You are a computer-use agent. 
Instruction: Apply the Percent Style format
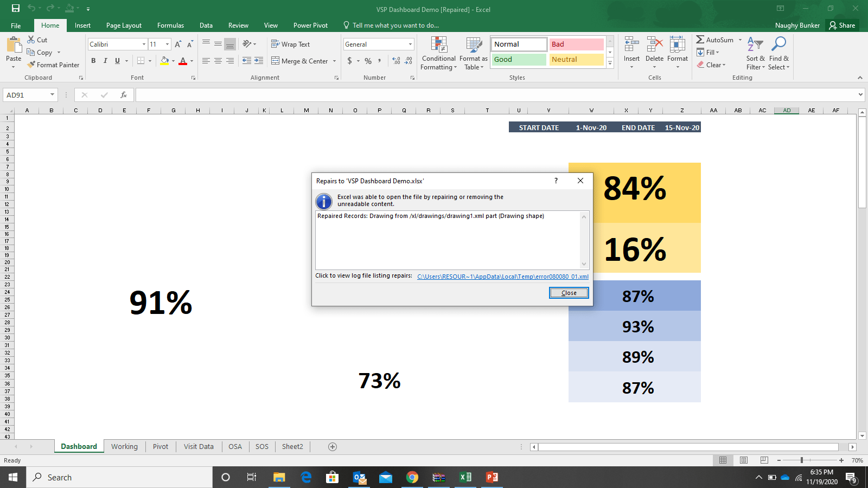pos(368,61)
